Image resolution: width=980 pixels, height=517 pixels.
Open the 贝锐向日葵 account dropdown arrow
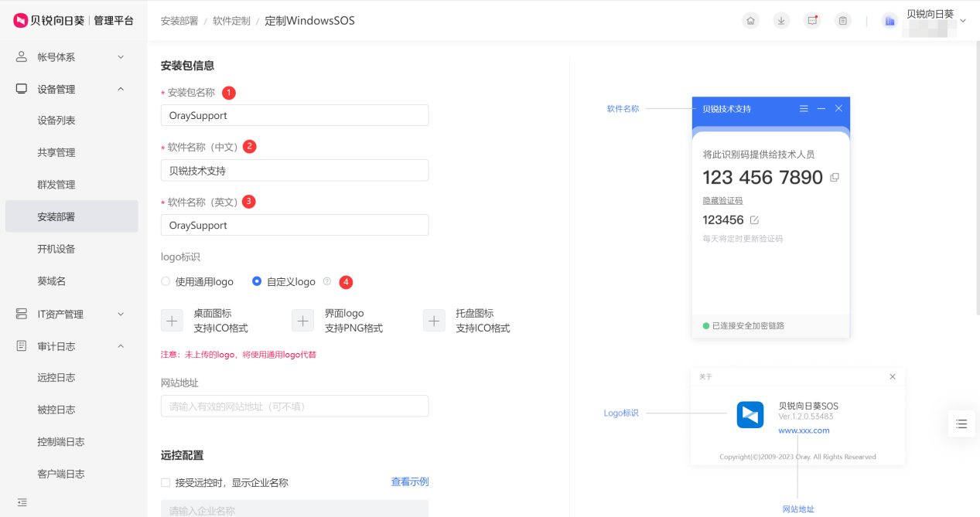coord(962,21)
